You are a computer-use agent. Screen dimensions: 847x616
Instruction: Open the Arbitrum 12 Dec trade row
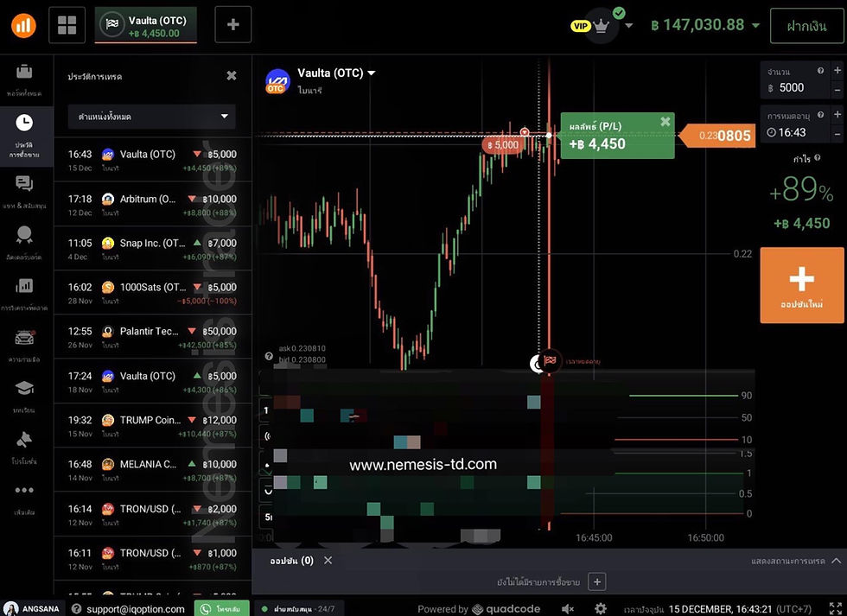click(152, 205)
